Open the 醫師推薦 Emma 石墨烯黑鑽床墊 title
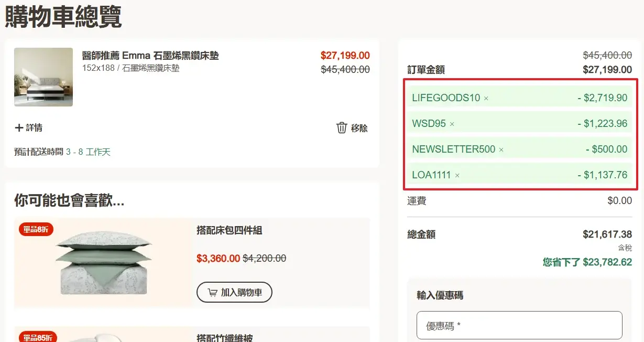 pyautogui.click(x=150, y=56)
